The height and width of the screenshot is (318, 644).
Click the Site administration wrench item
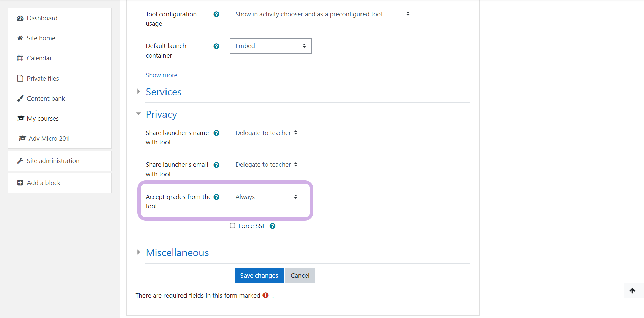[x=53, y=161]
